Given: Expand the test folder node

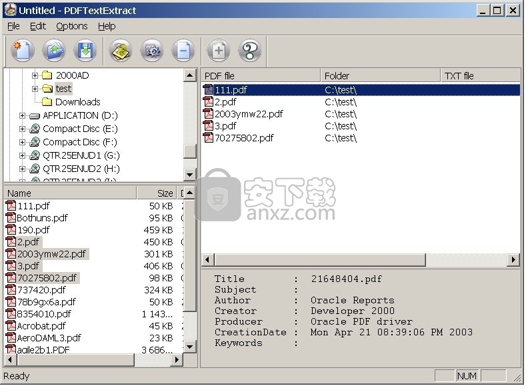Looking at the screenshot, I should [35, 89].
